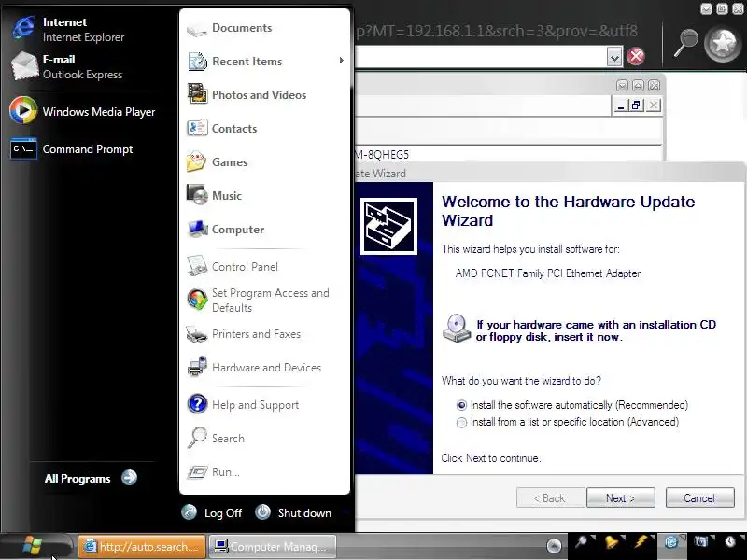Click the tray camera icon
This screenshot has width=747, height=560.
[701, 542]
